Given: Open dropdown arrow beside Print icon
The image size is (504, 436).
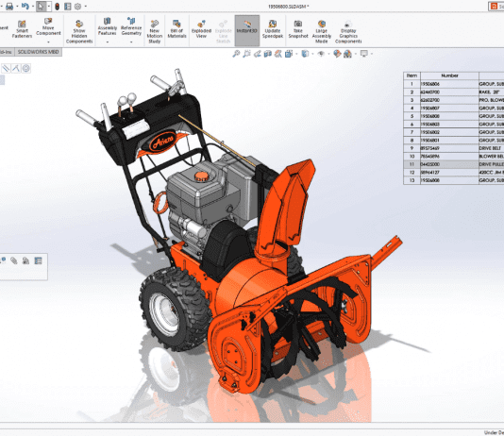Looking at the screenshot, I should point(17,7).
